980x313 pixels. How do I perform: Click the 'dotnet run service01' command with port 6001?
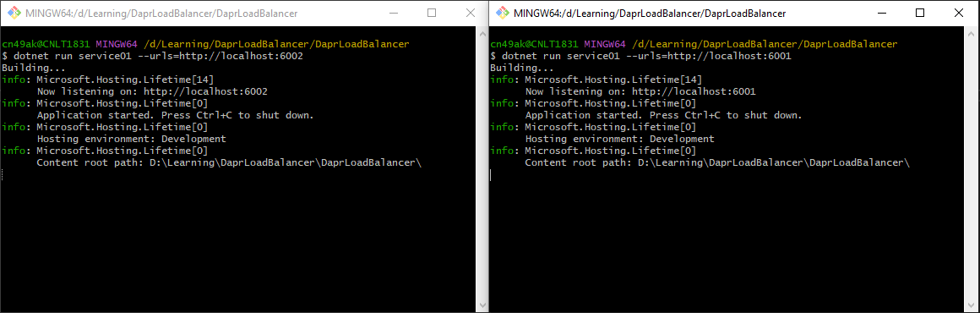[646, 57]
